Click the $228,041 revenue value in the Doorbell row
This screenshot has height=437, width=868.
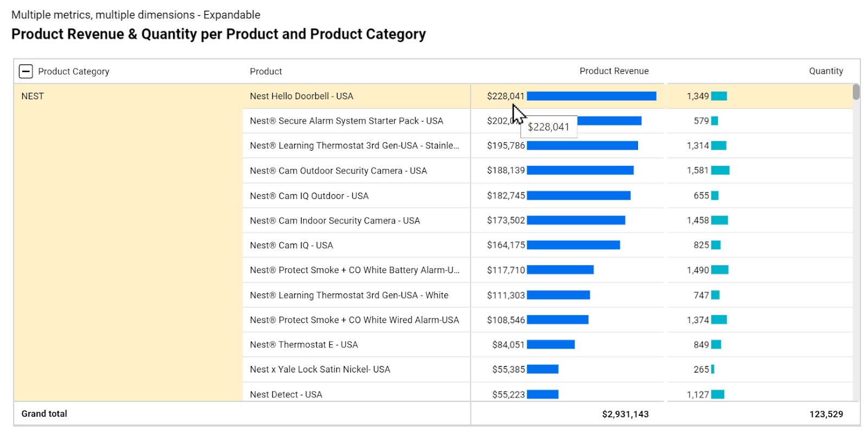(506, 96)
